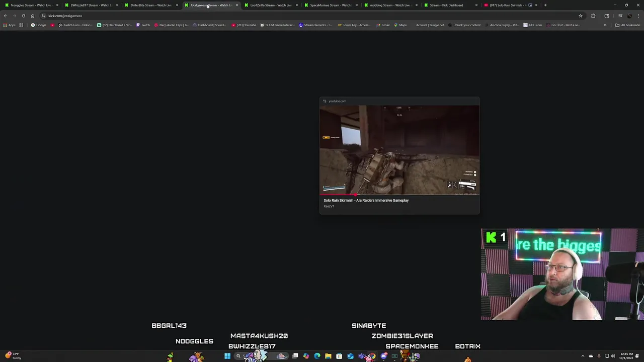Open the Chrome three-dot menu
644x362 pixels.
tap(638, 16)
